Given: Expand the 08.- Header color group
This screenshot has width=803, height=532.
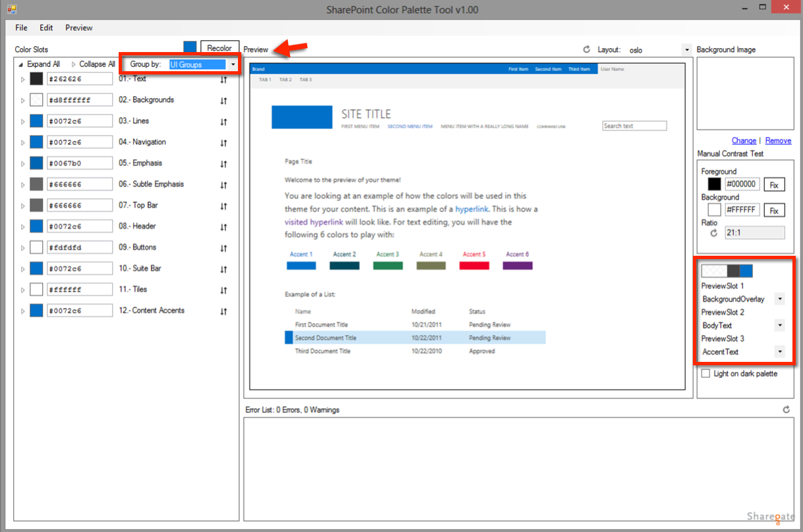Looking at the screenshot, I should click(22, 227).
